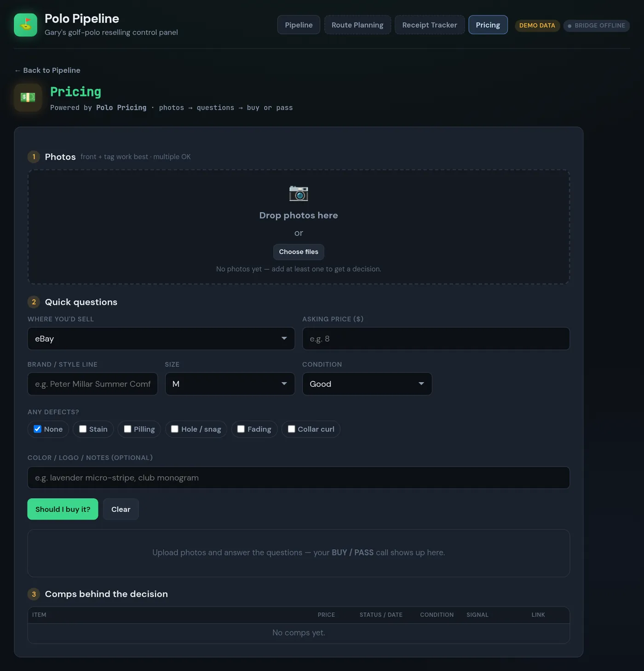Click the ITEM column header
The image size is (644, 671).
pyautogui.click(x=39, y=615)
